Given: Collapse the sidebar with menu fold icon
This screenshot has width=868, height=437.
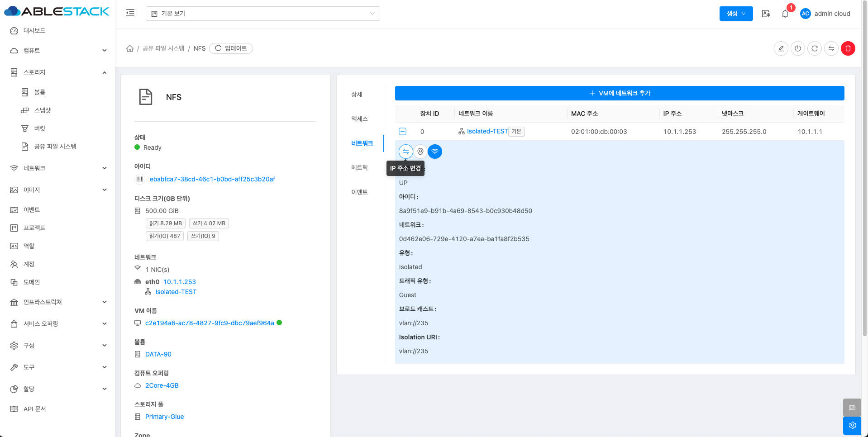Looking at the screenshot, I should 130,13.
